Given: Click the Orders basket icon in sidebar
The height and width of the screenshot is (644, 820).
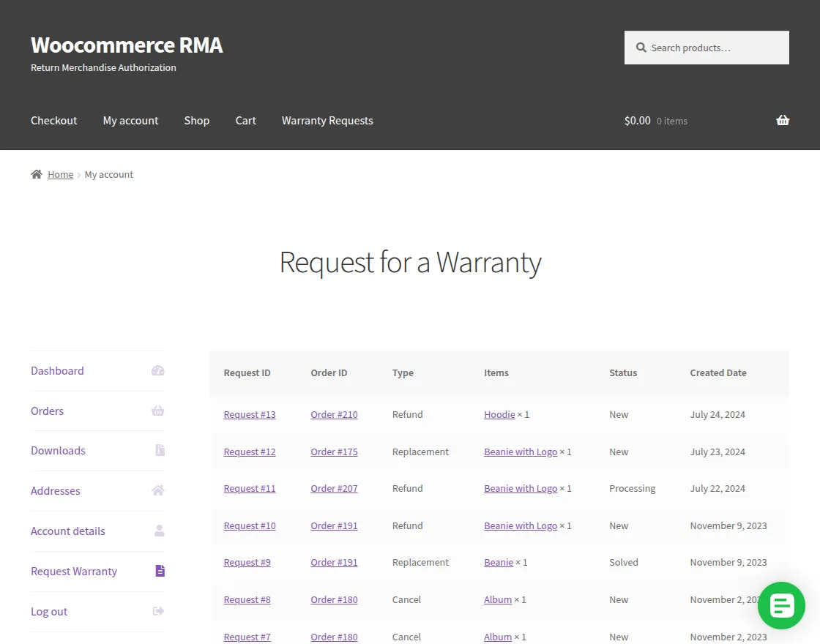Looking at the screenshot, I should (158, 411).
